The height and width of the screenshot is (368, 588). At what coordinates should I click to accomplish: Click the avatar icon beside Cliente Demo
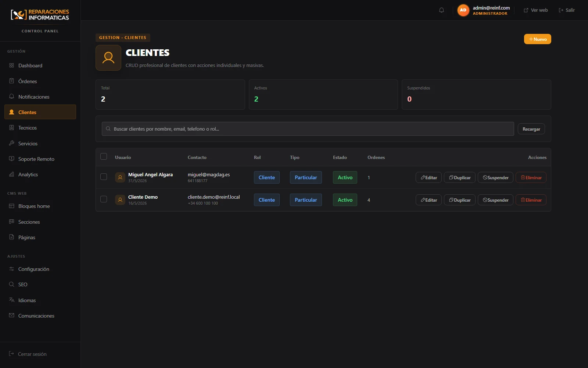(x=120, y=200)
